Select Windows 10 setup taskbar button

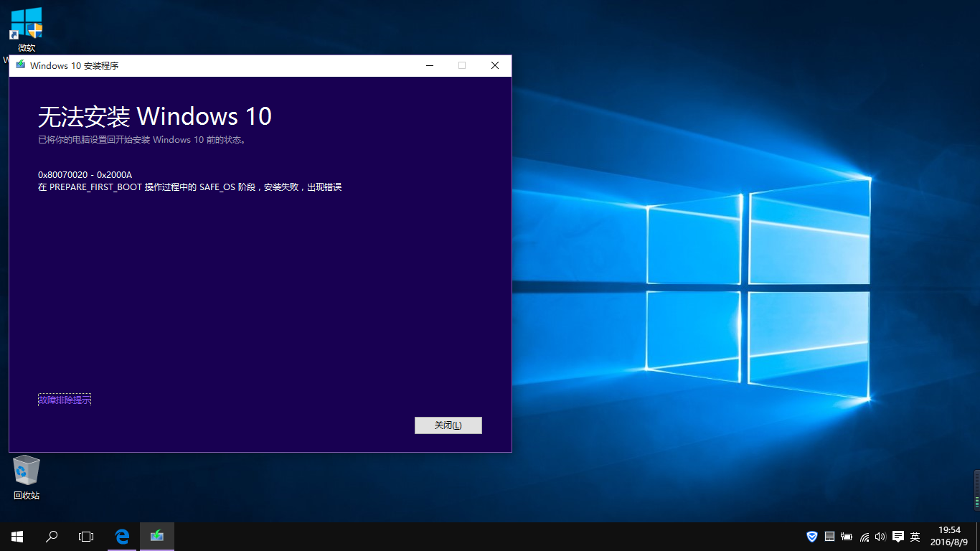[156, 536]
